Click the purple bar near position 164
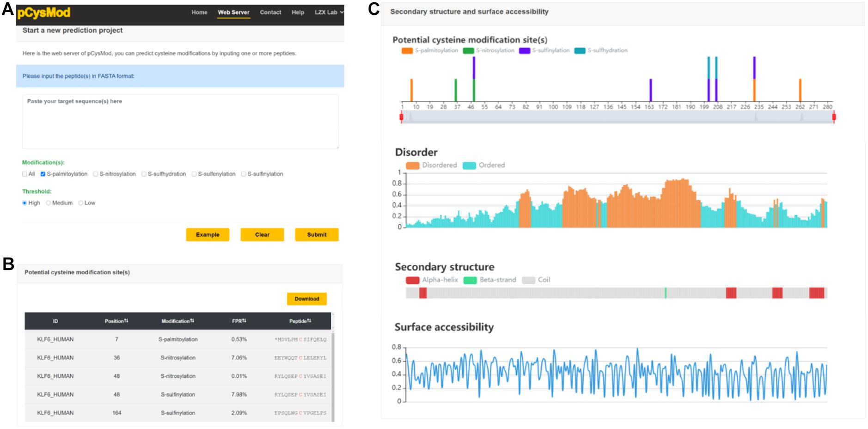Screen dimensions: 868x429 (651, 90)
